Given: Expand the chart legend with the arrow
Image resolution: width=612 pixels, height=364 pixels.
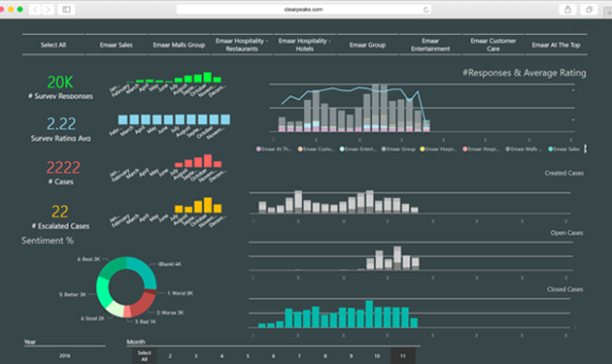Looking at the screenshot, I should click(x=585, y=149).
